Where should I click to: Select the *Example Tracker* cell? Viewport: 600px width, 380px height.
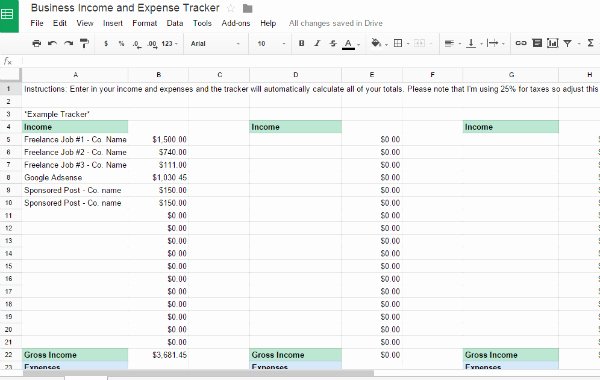click(75, 114)
